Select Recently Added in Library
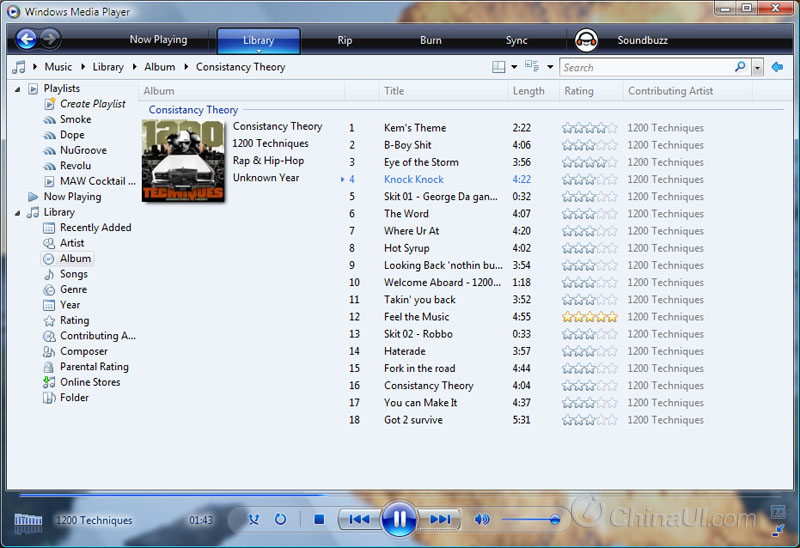 [x=95, y=228]
